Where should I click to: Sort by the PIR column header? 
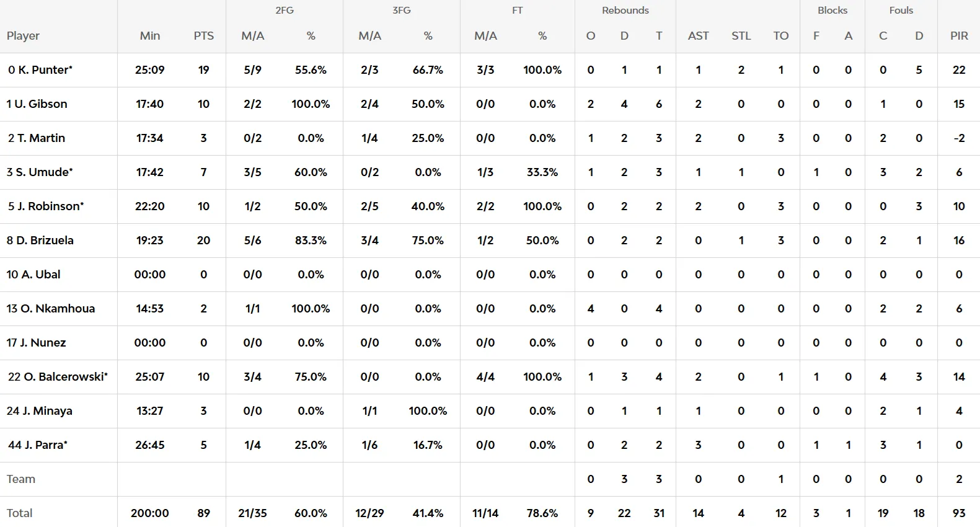click(959, 36)
